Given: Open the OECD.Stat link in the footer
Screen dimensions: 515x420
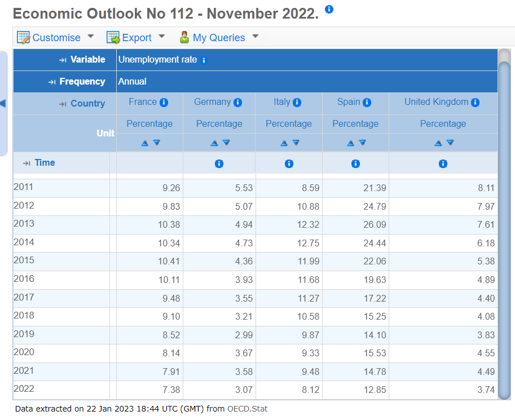Looking at the screenshot, I should (247, 409).
